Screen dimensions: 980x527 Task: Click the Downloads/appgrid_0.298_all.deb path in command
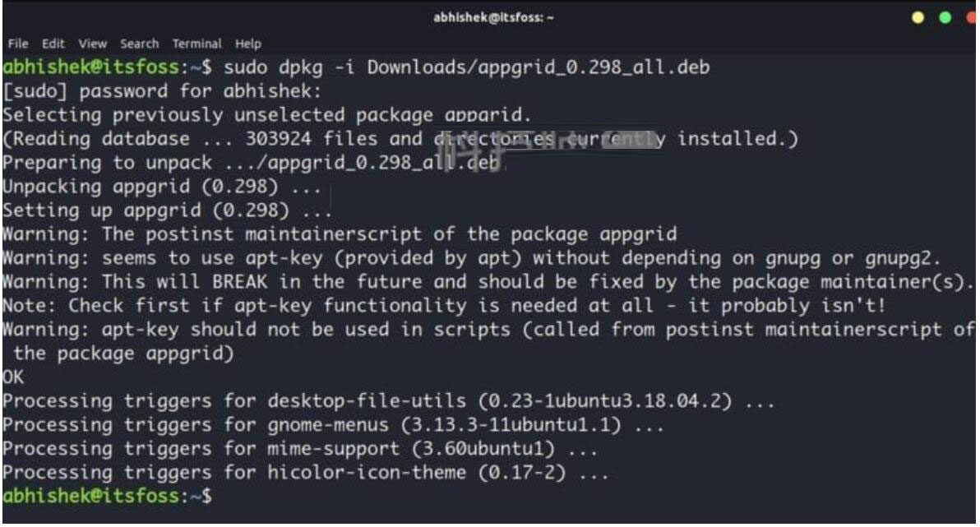tap(539, 67)
